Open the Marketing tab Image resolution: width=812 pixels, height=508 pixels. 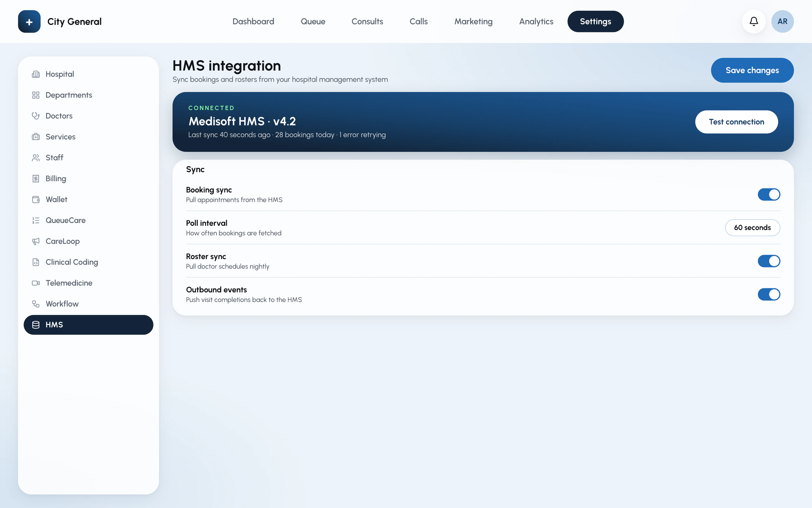[x=474, y=22]
